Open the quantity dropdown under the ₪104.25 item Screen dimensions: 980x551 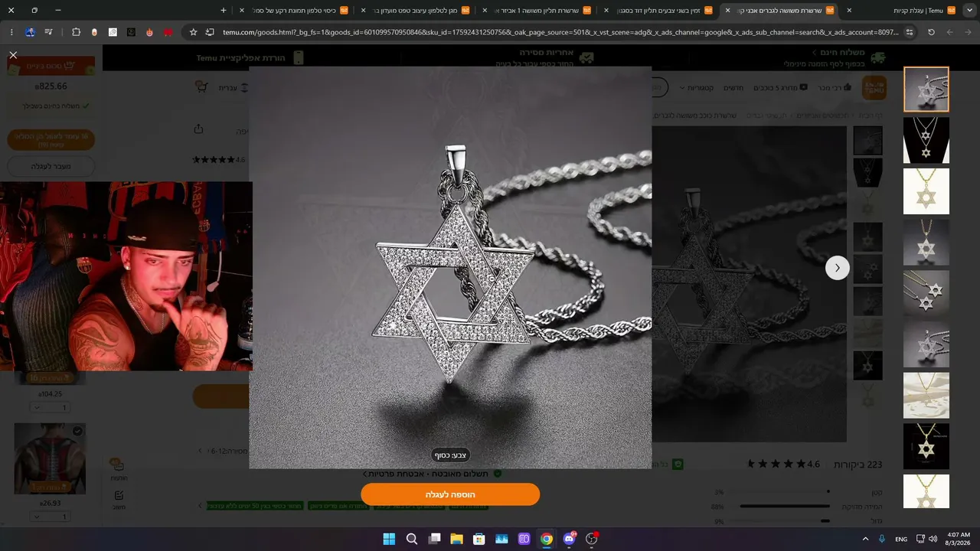pos(50,407)
